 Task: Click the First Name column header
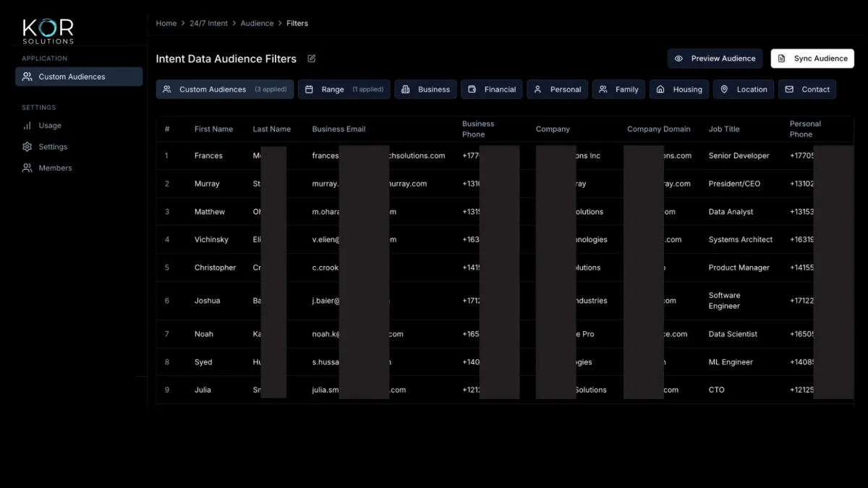coord(213,129)
